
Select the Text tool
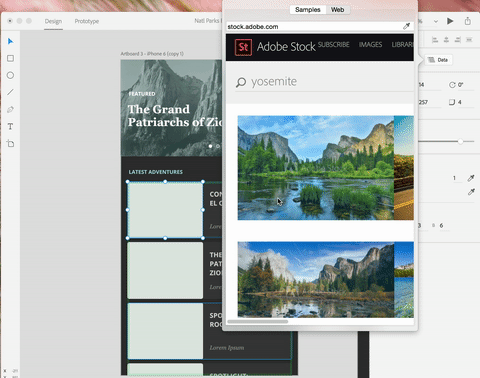pyautogui.click(x=10, y=126)
